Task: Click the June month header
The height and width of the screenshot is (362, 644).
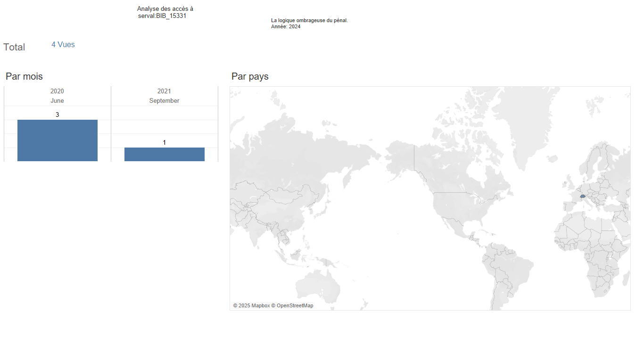Action: click(x=57, y=100)
